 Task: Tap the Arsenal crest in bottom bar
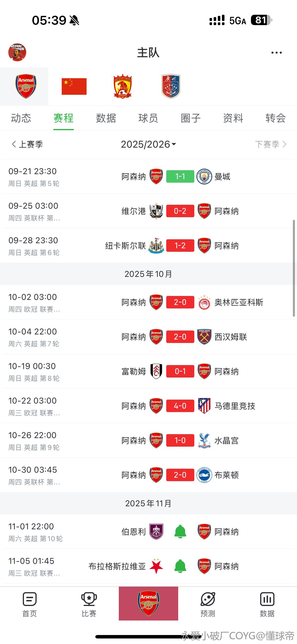pyautogui.click(x=148, y=603)
